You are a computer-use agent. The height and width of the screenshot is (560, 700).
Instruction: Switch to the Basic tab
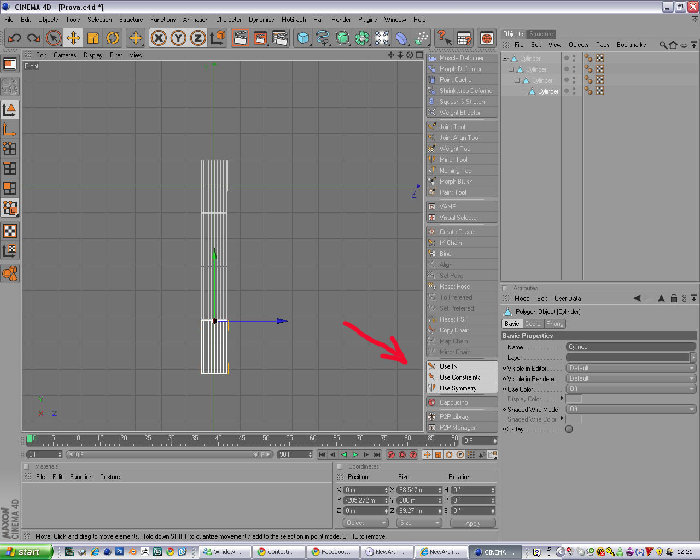[512, 323]
